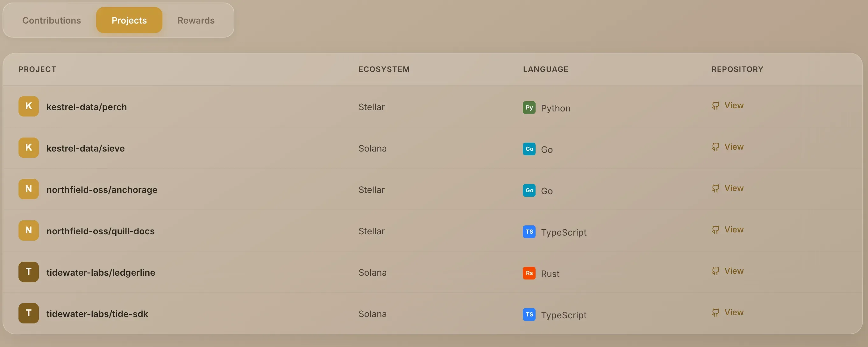Image resolution: width=868 pixels, height=347 pixels.
Task: View the tidewater-labs/tide-sdk repository
Action: point(728,313)
